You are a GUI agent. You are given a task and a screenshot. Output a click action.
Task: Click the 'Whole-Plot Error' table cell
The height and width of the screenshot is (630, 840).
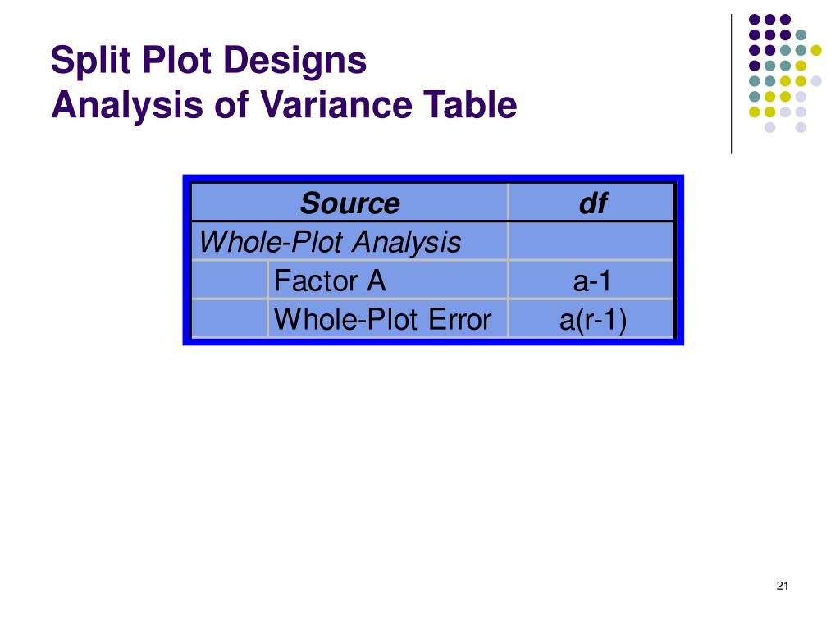[x=387, y=319]
